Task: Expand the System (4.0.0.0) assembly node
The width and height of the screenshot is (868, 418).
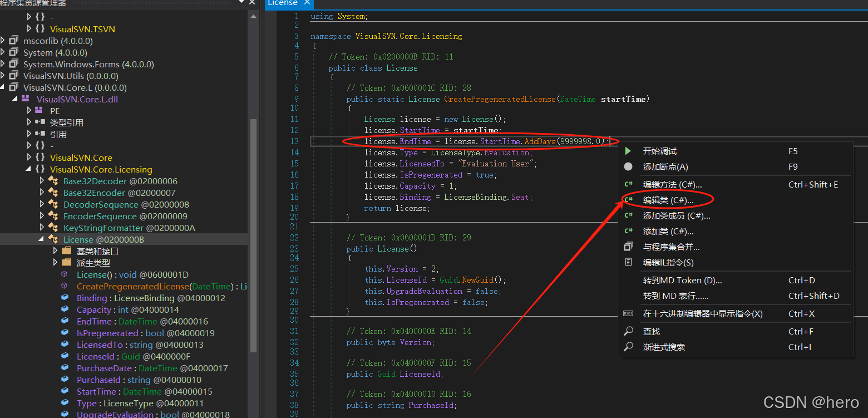Action: pos(3,52)
